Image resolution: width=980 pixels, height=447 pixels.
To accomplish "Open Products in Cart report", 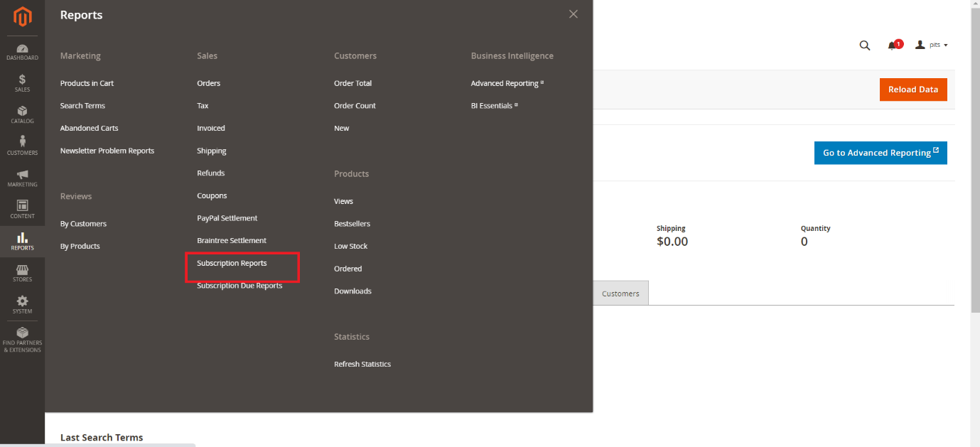I will tap(87, 83).
